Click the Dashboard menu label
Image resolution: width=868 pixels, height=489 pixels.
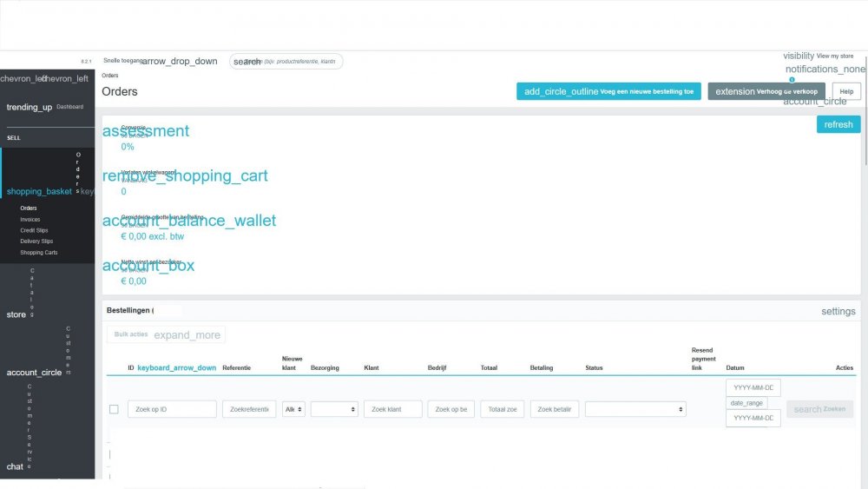[69, 107]
